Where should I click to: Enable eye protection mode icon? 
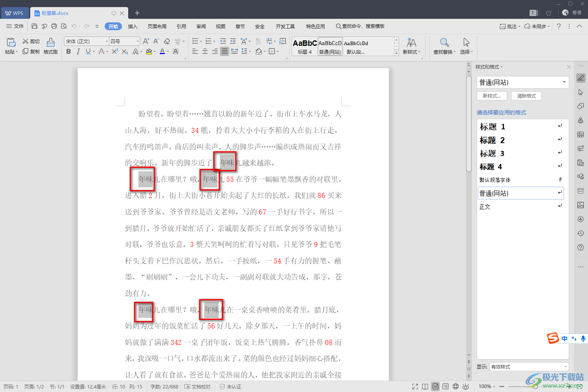466,387
